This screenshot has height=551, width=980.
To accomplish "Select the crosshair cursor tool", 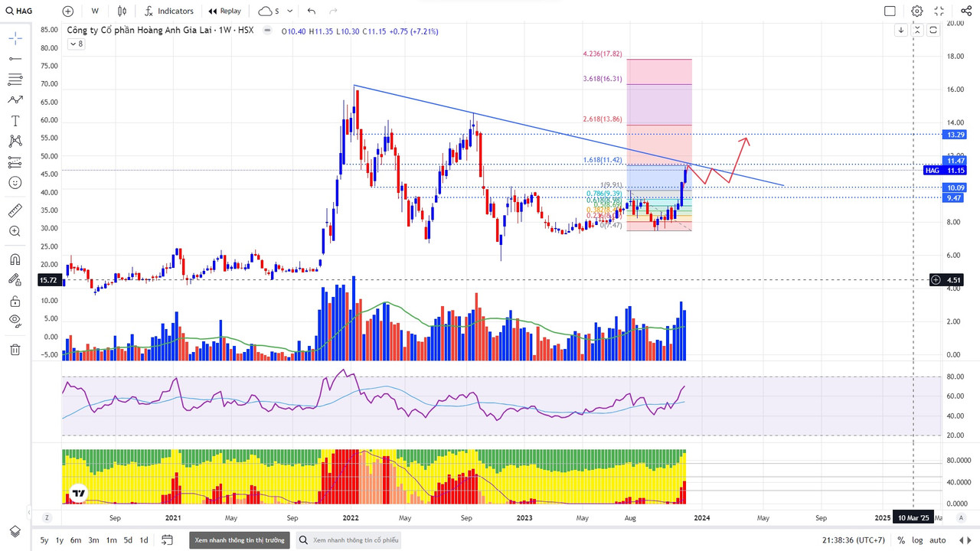I will pyautogui.click(x=15, y=38).
